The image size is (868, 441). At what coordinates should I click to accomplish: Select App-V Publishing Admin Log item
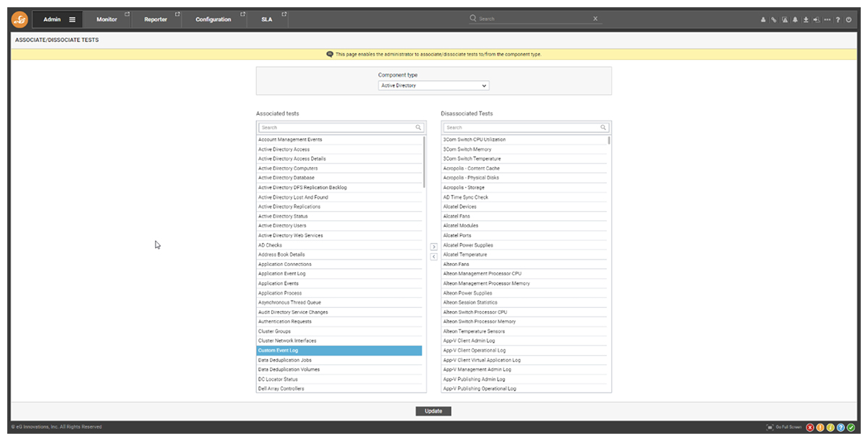point(524,379)
